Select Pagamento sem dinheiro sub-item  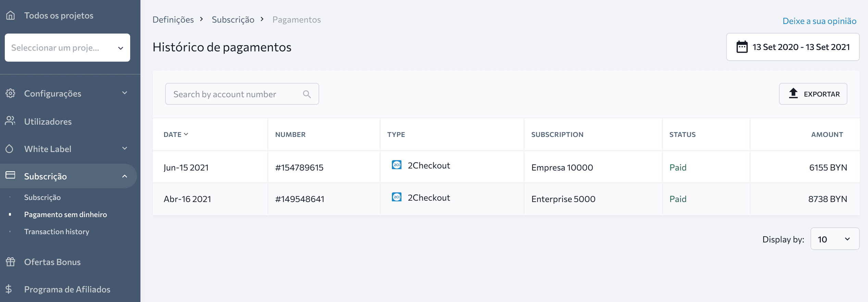pos(65,214)
